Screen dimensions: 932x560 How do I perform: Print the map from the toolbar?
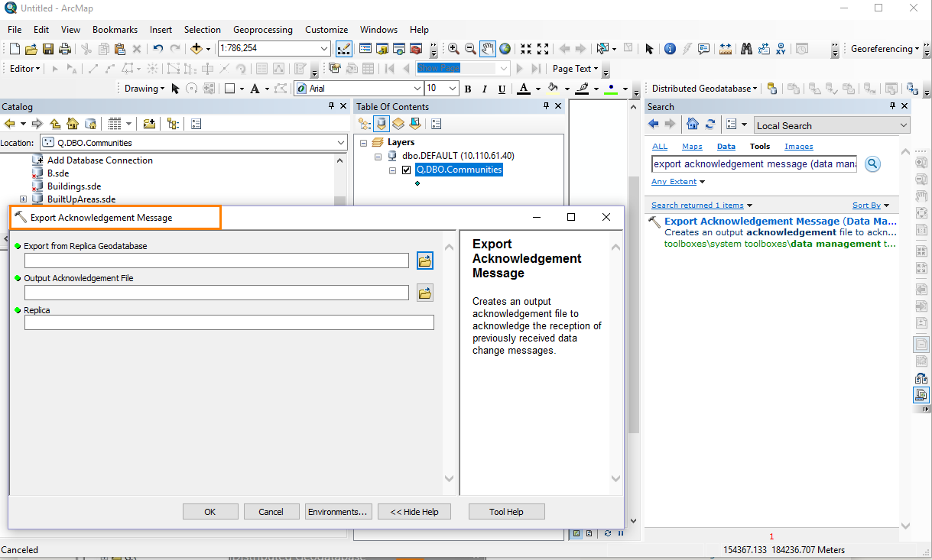click(65, 49)
